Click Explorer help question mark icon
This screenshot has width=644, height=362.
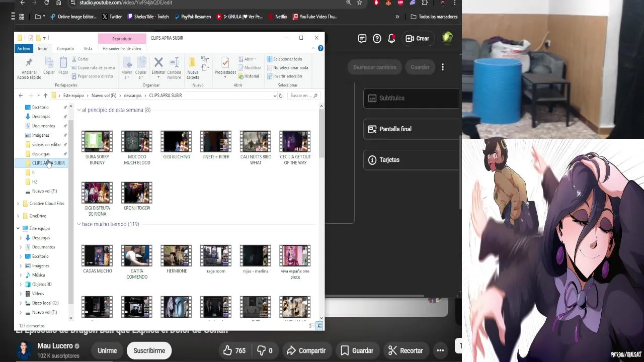pos(320,48)
